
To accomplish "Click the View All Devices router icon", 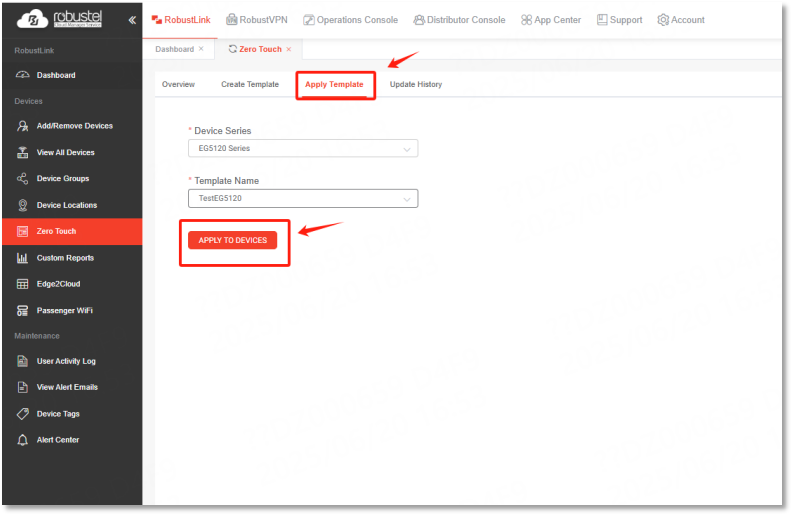I will tap(23, 152).
